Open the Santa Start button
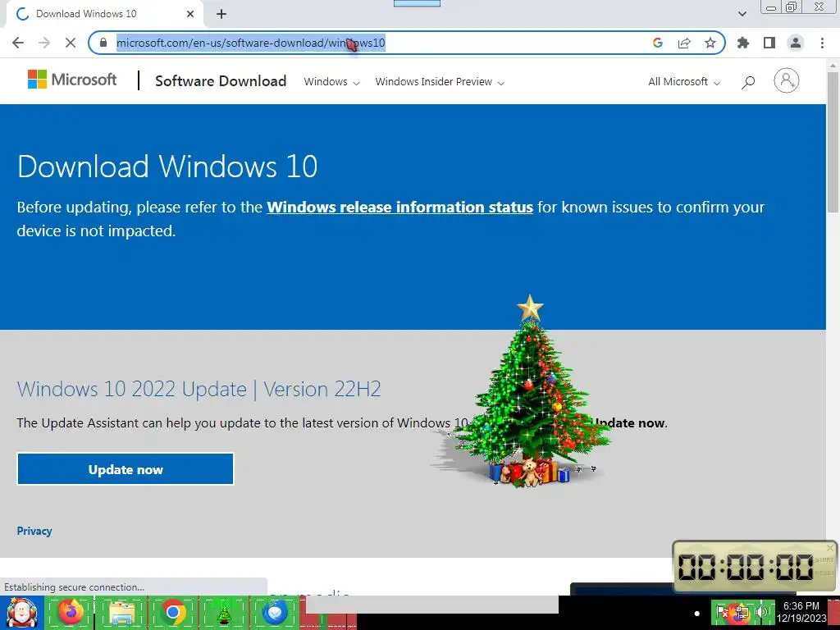 [21, 612]
